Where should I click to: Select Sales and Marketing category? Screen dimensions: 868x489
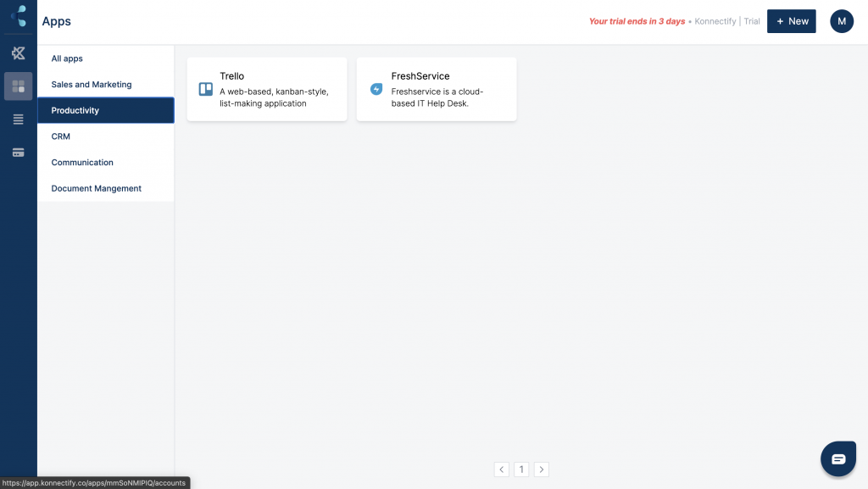(x=106, y=85)
